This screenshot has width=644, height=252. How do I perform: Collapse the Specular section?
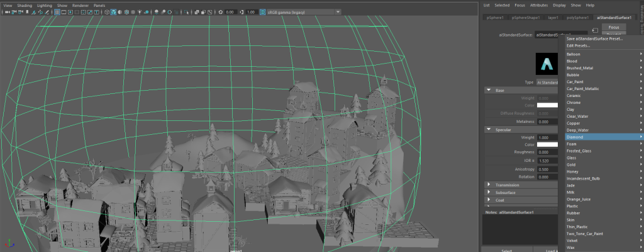(489, 130)
